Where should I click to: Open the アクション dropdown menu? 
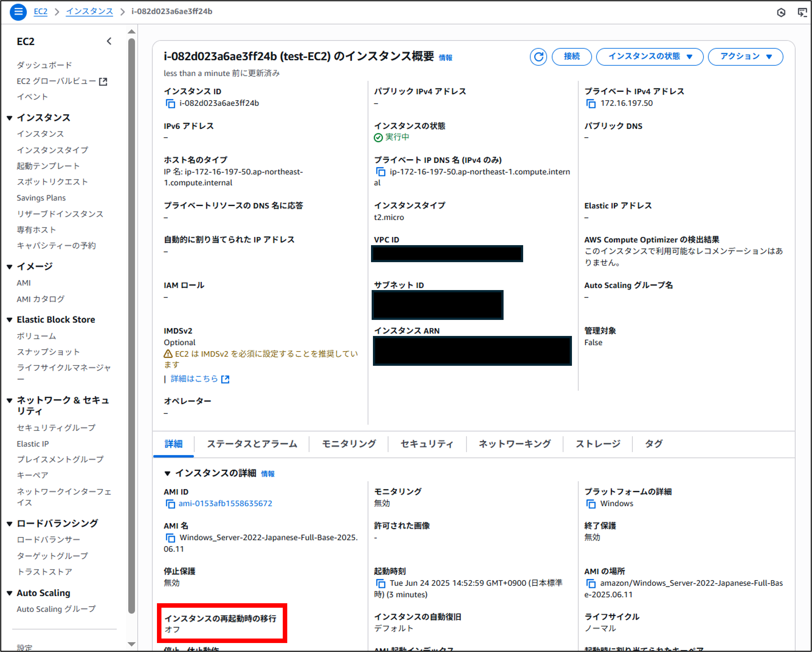point(745,57)
